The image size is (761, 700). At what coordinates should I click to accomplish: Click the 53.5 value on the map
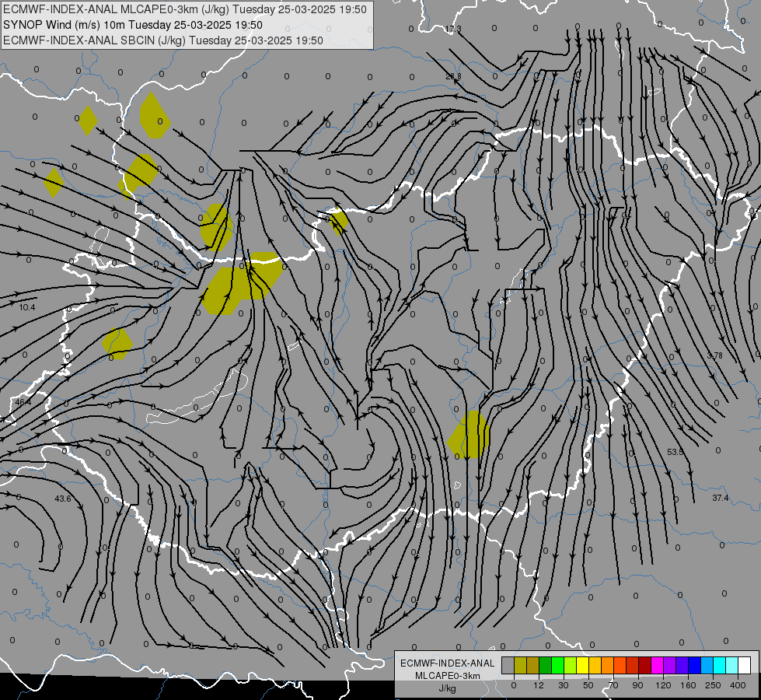(675, 452)
